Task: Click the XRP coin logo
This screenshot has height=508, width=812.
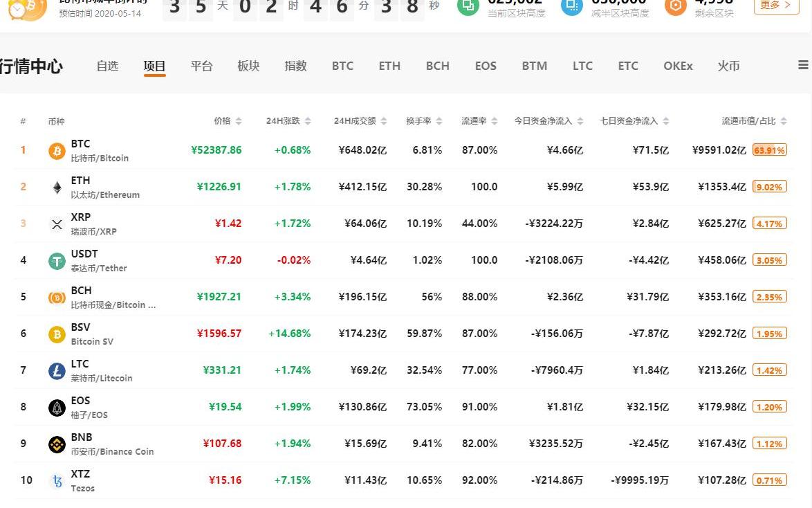Action: click(x=57, y=224)
